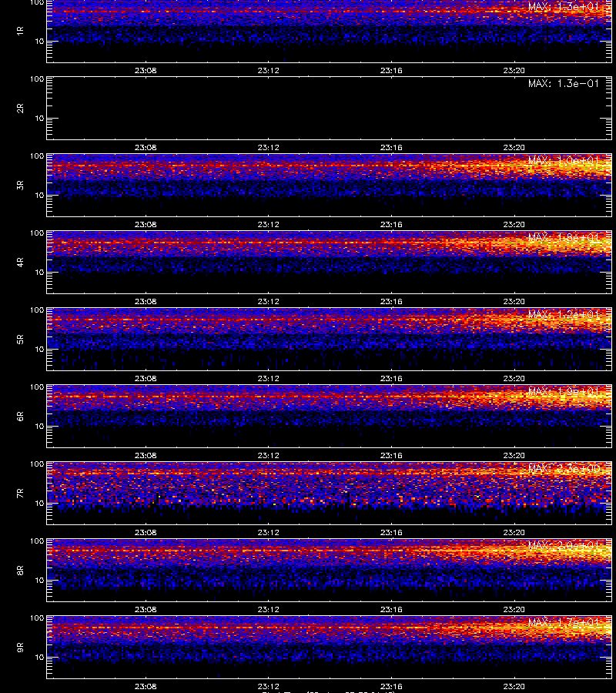Click the 23:12 tick label under panel 4R
Screen dimensions: 616x693
pos(268,301)
